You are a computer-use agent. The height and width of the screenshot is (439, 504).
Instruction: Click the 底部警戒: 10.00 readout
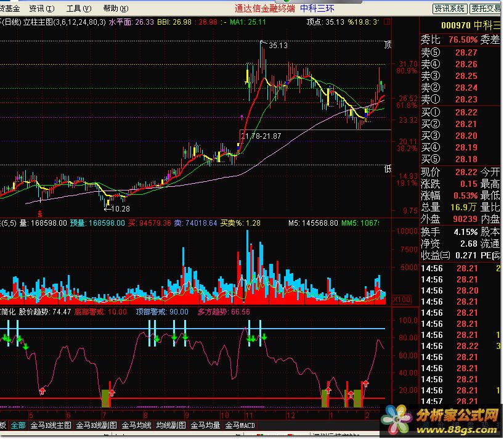[x=100, y=311]
